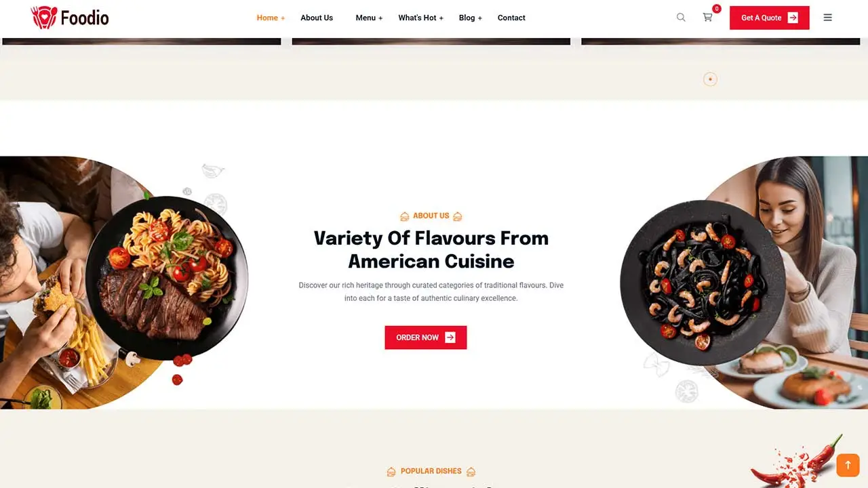Viewport: 868px width, 488px height.
Task: Click the arrow icon inside Get A Quote
Action: (x=793, y=18)
